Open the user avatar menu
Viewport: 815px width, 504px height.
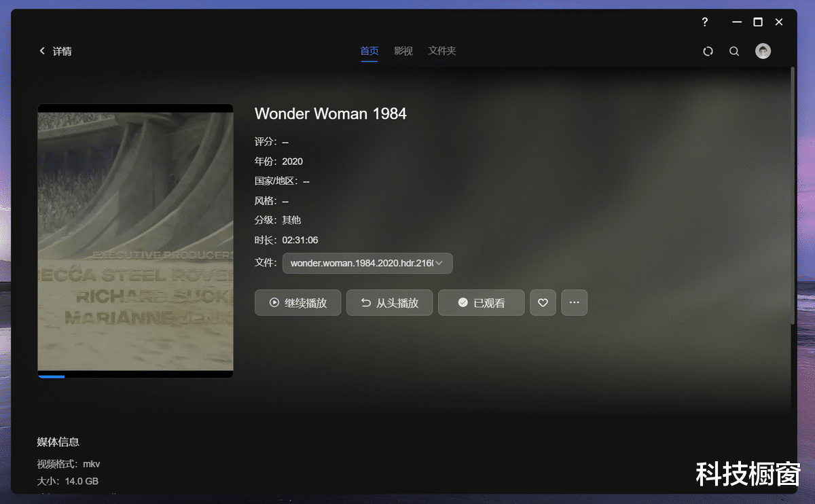pos(763,51)
